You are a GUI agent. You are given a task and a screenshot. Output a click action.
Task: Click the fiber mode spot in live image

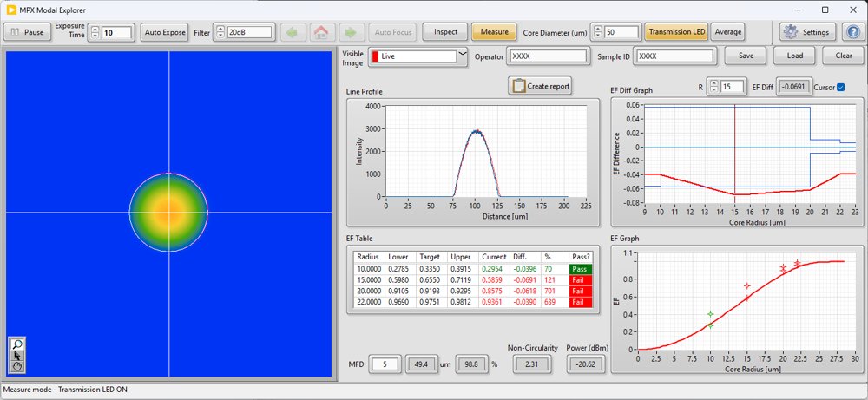pyautogui.click(x=168, y=213)
